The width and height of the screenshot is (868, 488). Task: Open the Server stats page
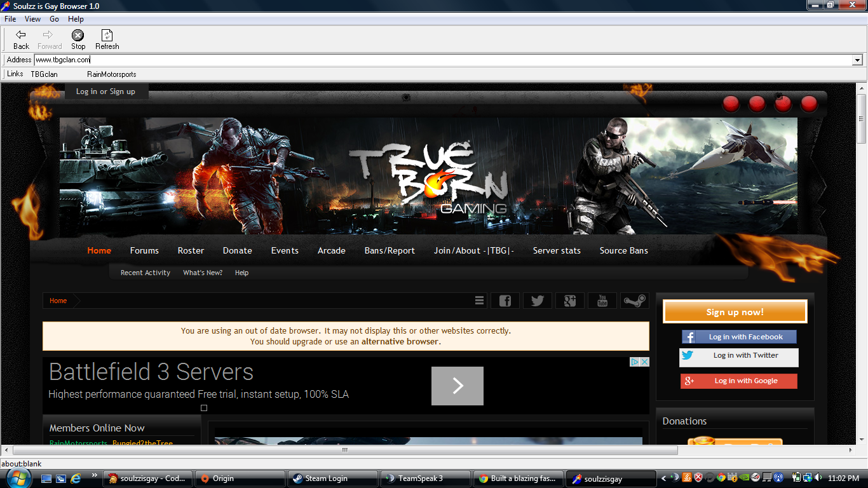point(557,250)
